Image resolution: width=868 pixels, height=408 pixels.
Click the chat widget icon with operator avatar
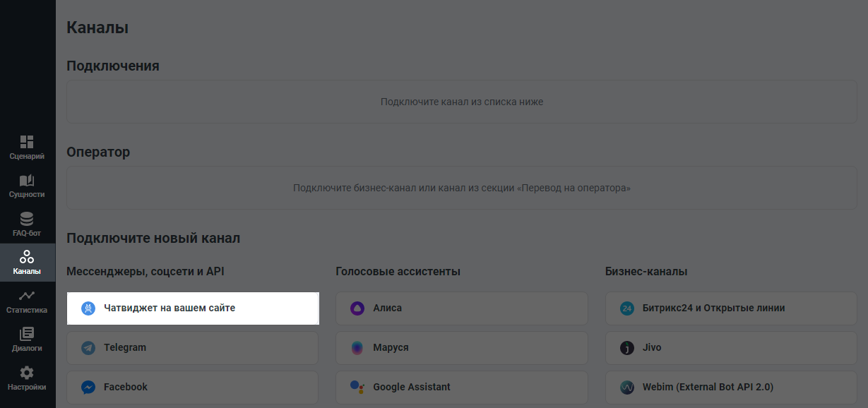point(88,308)
